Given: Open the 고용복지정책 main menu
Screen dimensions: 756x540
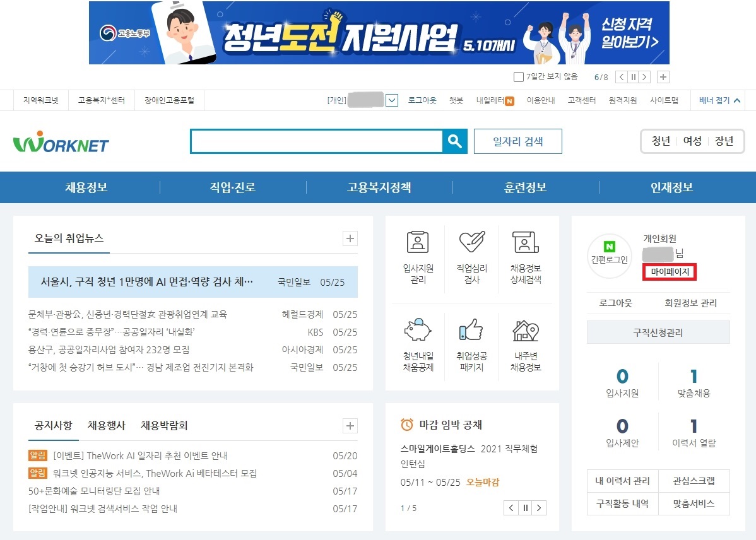Looking at the screenshot, I should point(379,187).
